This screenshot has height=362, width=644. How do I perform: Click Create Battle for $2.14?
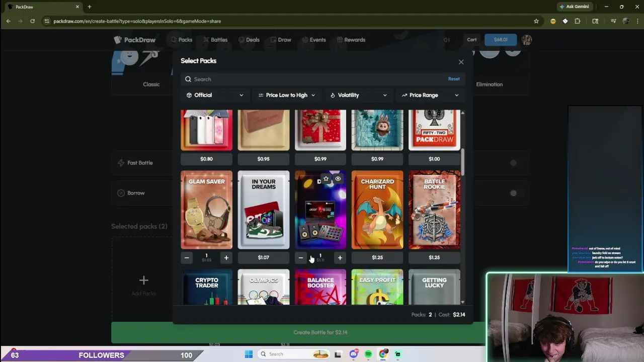click(320, 332)
